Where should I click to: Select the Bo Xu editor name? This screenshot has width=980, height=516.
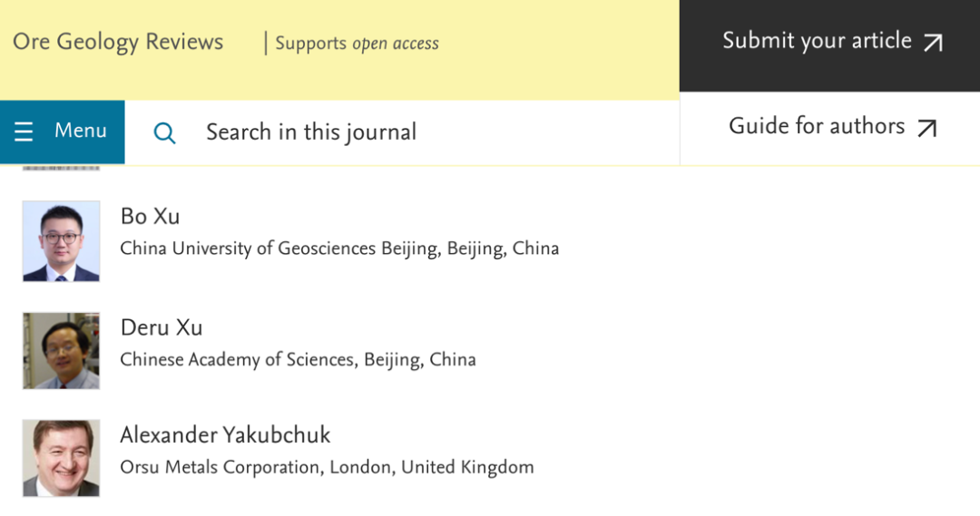150,217
